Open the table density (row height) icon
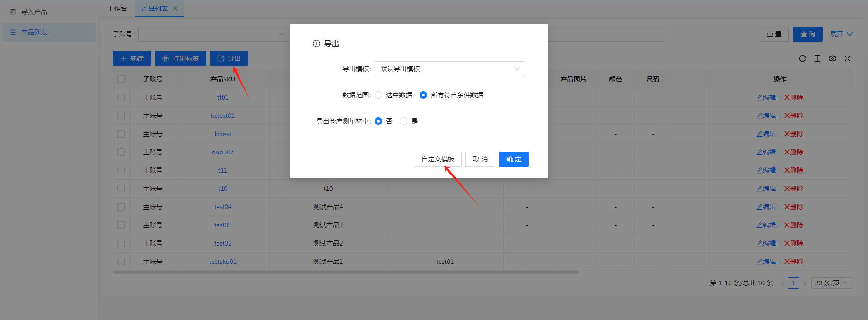Image resolution: width=868 pixels, height=320 pixels. point(817,58)
